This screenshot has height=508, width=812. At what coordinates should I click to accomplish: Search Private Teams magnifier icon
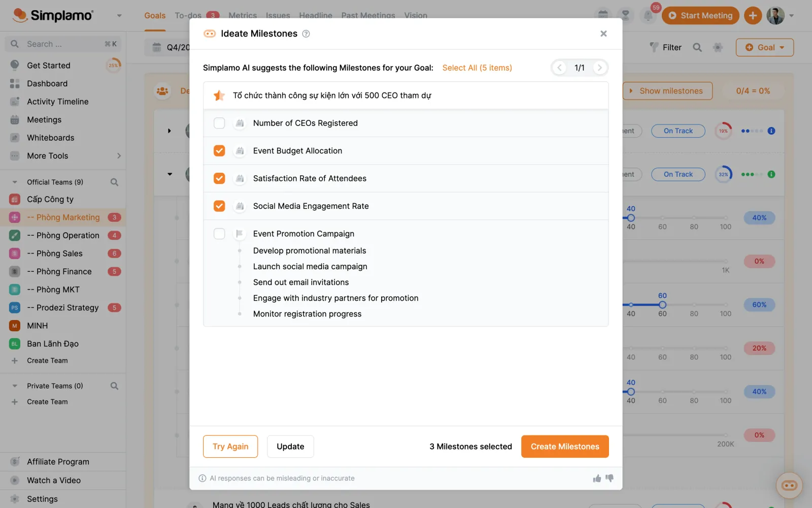coord(114,386)
